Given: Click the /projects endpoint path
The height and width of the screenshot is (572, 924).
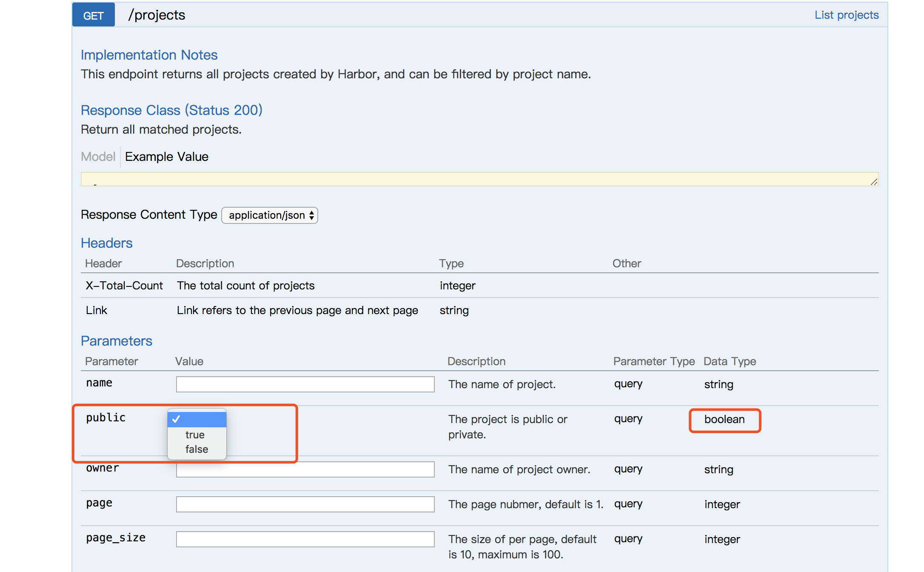Looking at the screenshot, I should 157,15.
